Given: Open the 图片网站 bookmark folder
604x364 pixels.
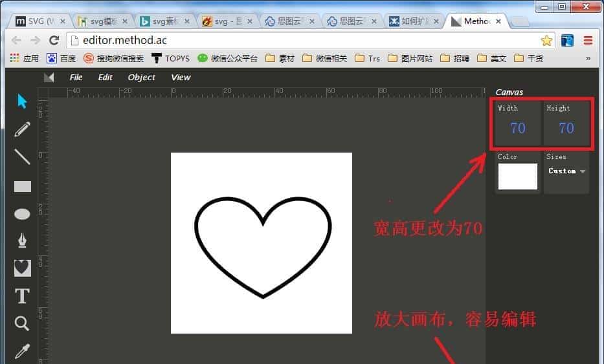Looking at the screenshot, I should coord(410,58).
